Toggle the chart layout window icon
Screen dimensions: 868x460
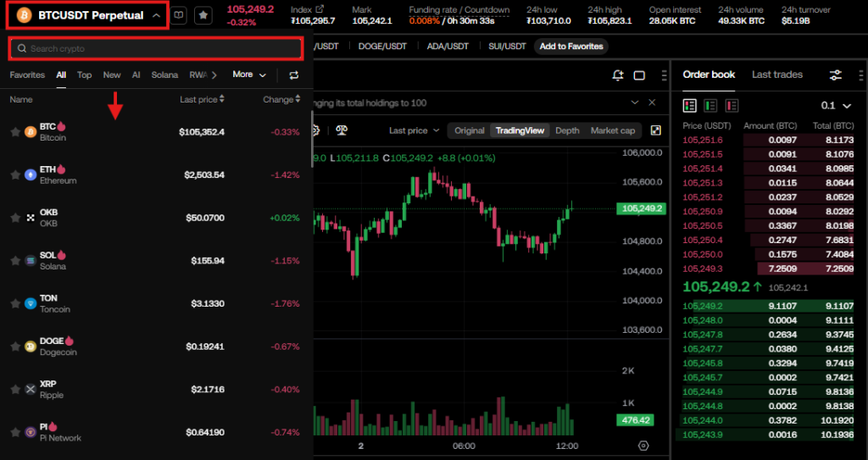[x=639, y=75]
